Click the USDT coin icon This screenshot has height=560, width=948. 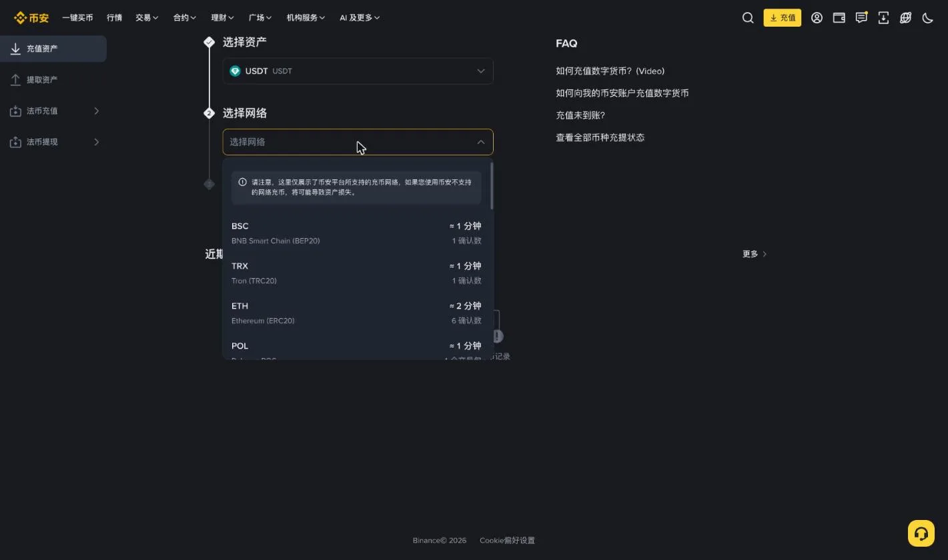(x=235, y=71)
